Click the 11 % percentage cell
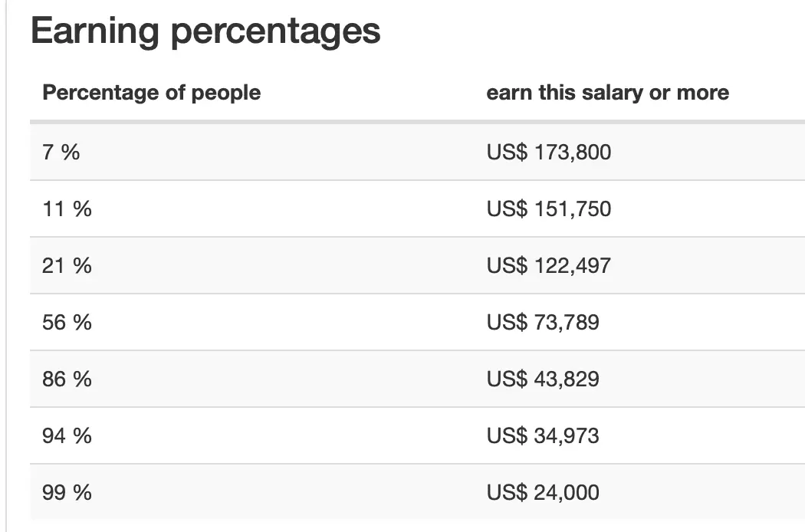 tap(67, 209)
